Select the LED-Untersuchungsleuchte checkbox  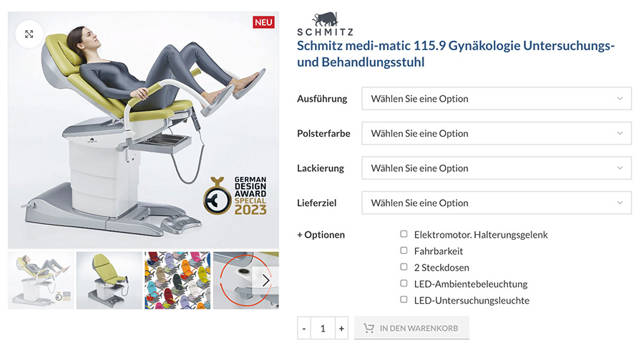pyautogui.click(x=404, y=299)
